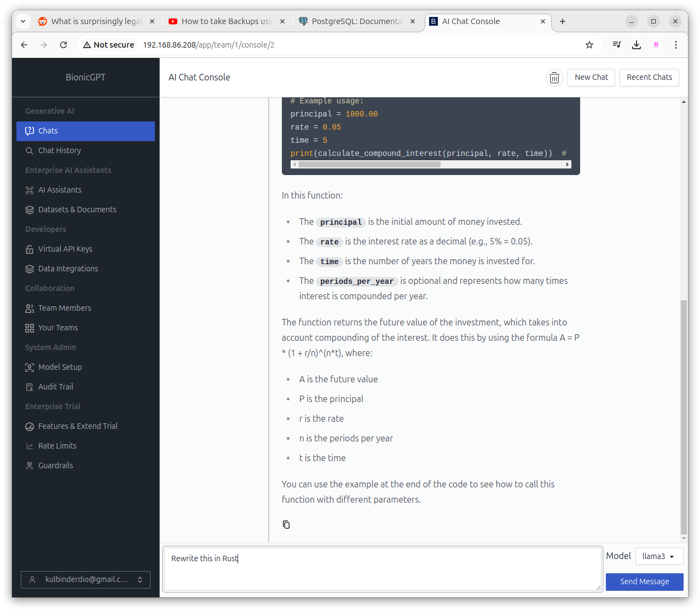Open the browser tab search dropdown

pyautogui.click(x=23, y=21)
